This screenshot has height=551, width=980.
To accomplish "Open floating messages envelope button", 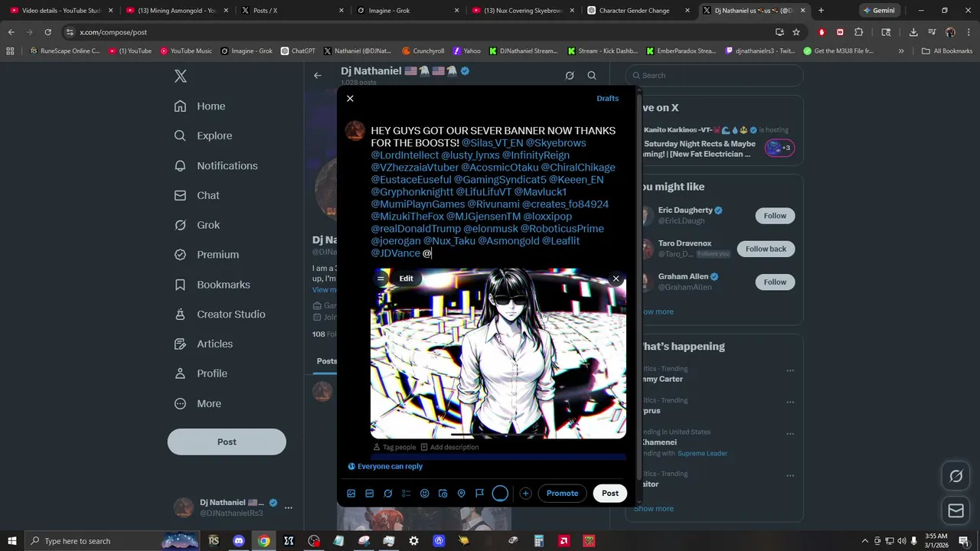I will pos(955,510).
